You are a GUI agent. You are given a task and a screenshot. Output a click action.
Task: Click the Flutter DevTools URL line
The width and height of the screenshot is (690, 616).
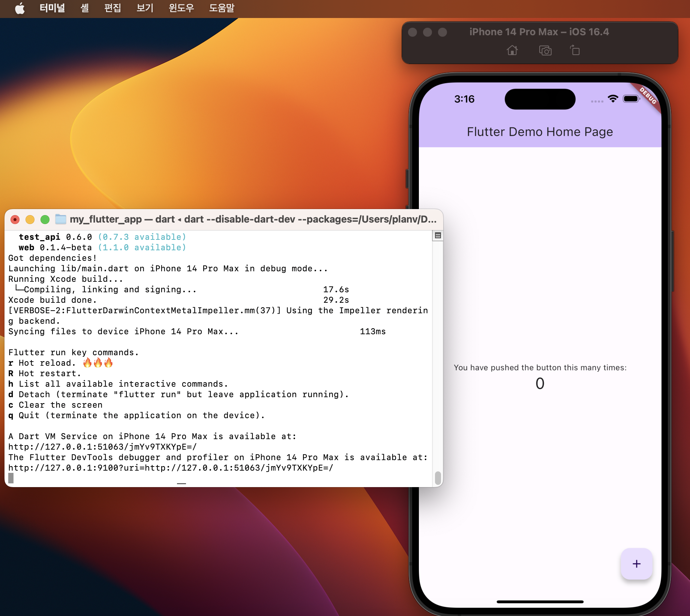(x=171, y=468)
